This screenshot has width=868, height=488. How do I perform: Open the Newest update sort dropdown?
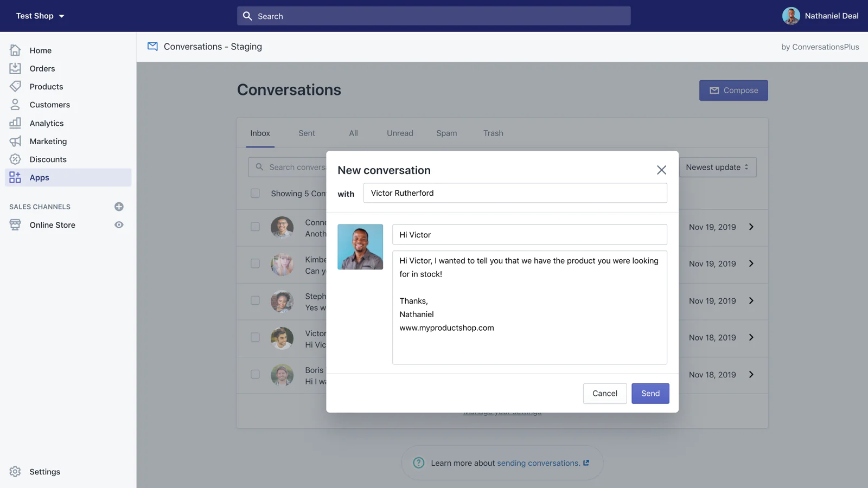[717, 167]
